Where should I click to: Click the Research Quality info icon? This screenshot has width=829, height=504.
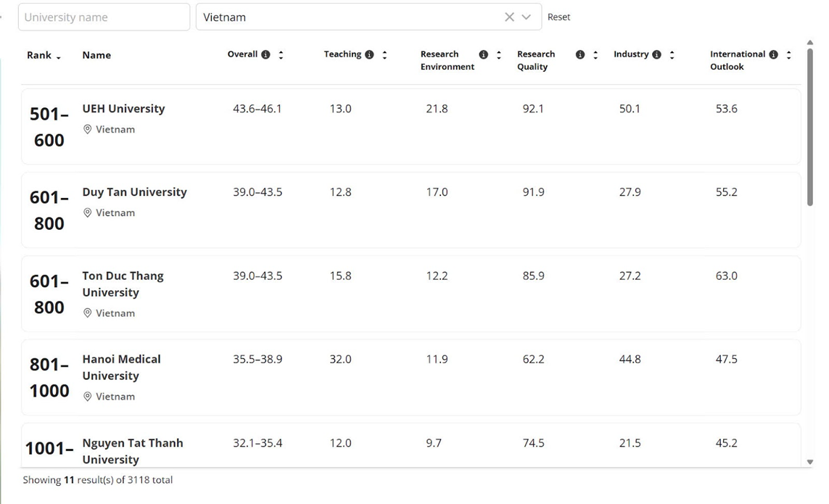(x=580, y=54)
